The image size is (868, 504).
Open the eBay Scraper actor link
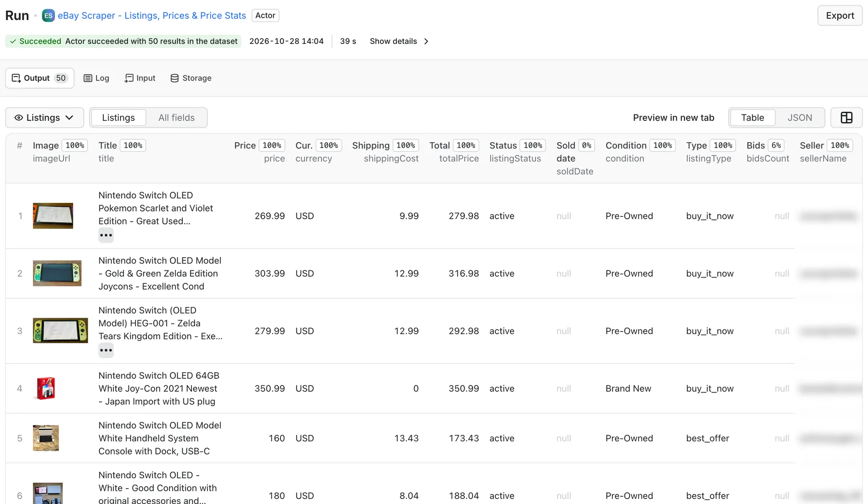coord(152,15)
